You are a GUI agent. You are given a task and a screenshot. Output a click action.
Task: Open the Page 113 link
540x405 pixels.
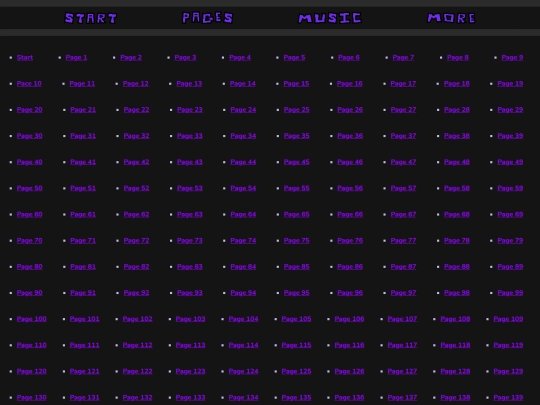(x=191, y=345)
